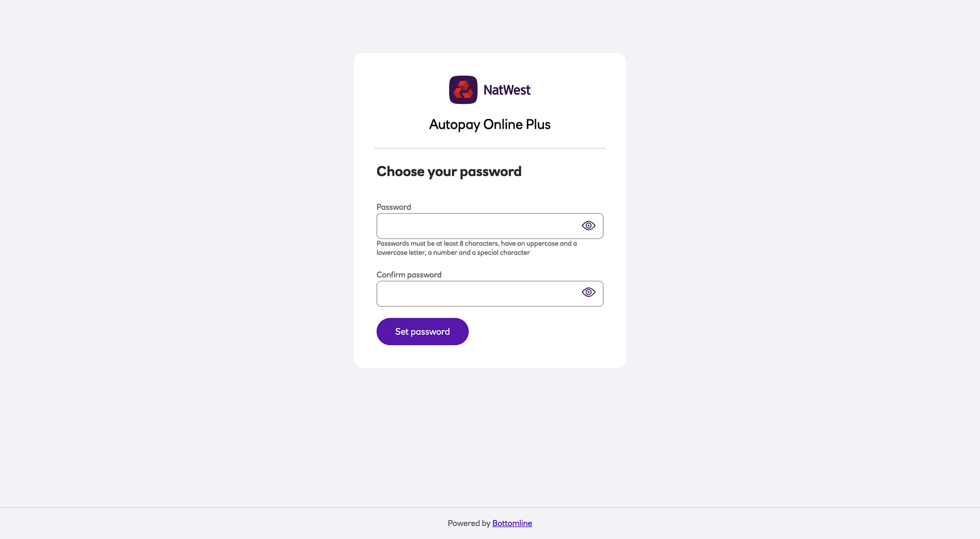Click the words '8 characters' in hint text

(x=479, y=244)
